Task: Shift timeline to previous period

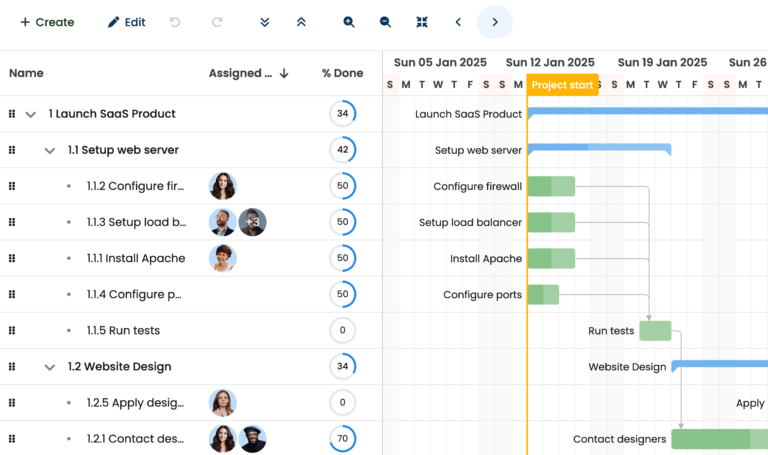Action: click(458, 22)
